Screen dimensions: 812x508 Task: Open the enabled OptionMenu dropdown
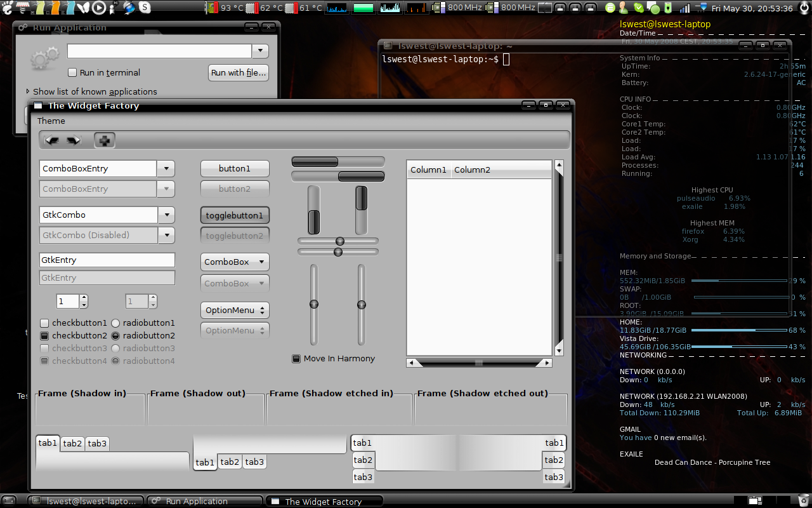click(x=235, y=310)
